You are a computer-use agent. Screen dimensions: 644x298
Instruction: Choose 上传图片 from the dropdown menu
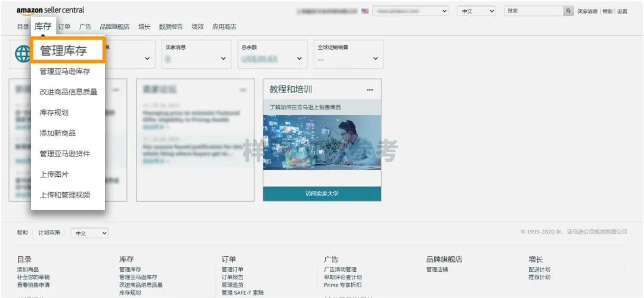pos(54,174)
